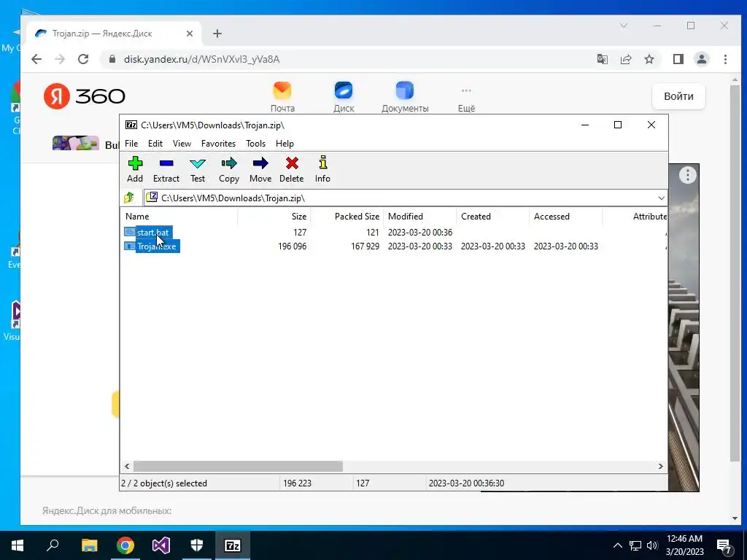Image resolution: width=747 pixels, height=560 pixels.
Task: Click the Chrome address bar URL
Action: point(201,59)
